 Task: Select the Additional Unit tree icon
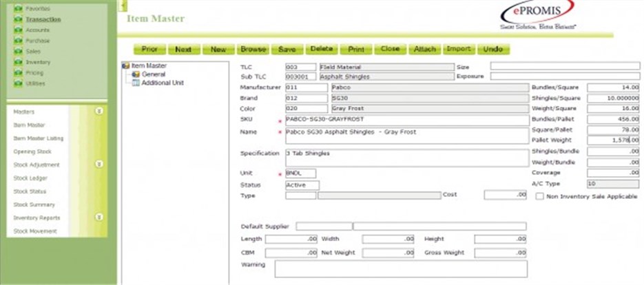[136, 83]
